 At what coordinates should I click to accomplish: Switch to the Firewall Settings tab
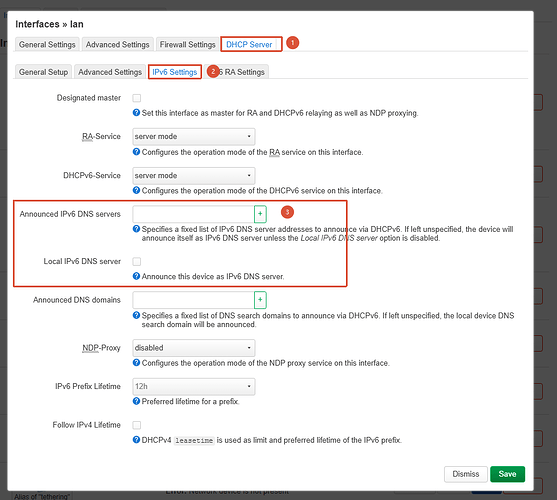188,44
